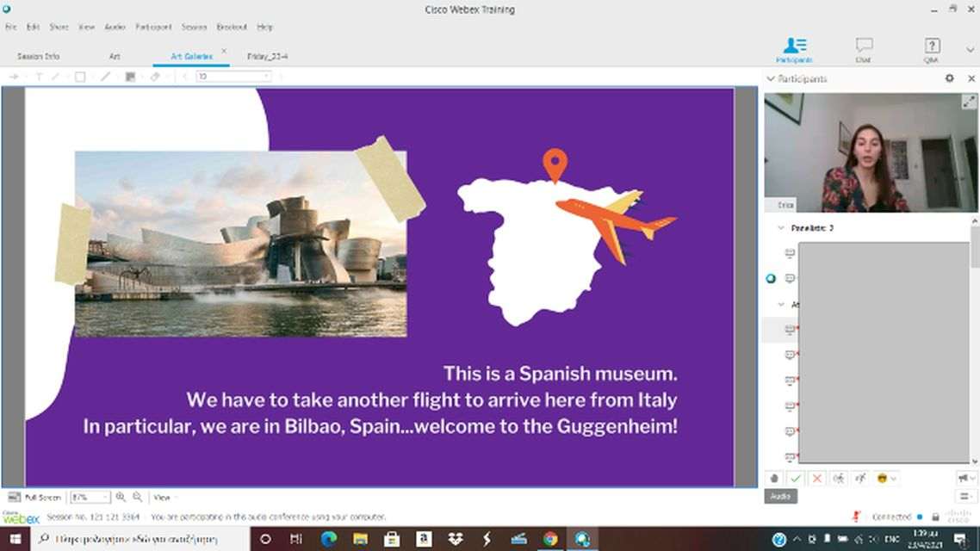
Task: Open Google Chrome from taskbar
Action: point(550,538)
